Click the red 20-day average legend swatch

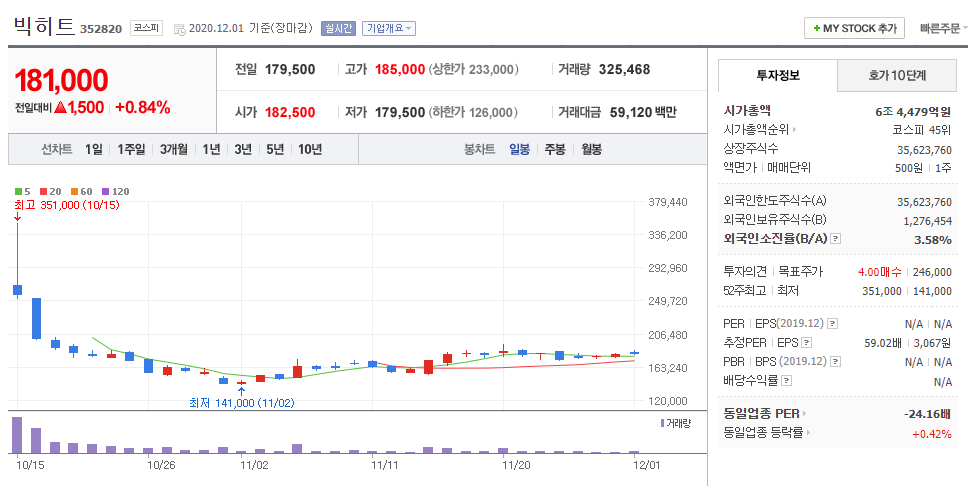pyautogui.click(x=43, y=191)
